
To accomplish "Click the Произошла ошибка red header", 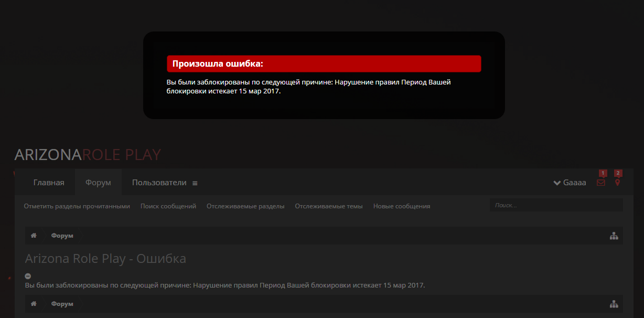I will [x=324, y=64].
